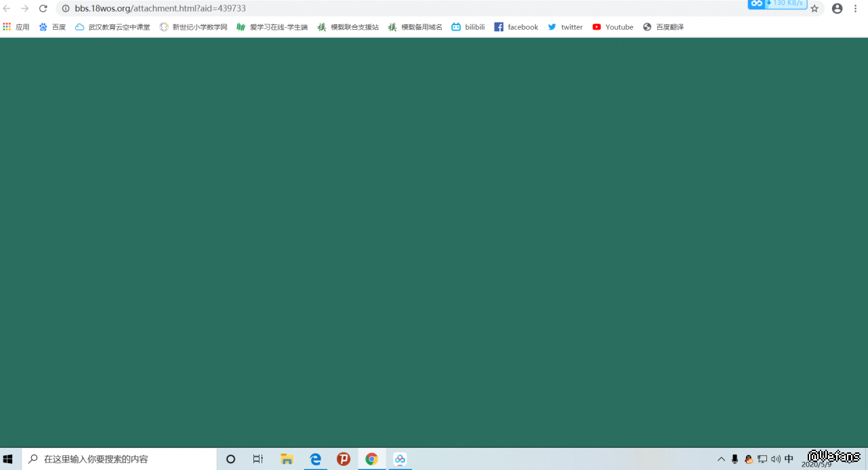Screen dimensions: 868x470
Task: Open the 百度 bookmark
Action: 53,27
